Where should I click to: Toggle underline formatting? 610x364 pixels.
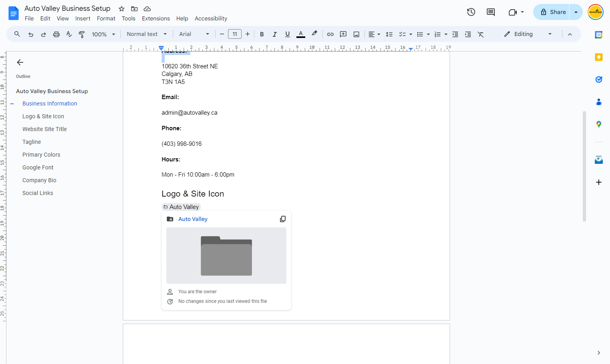[288, 34]
